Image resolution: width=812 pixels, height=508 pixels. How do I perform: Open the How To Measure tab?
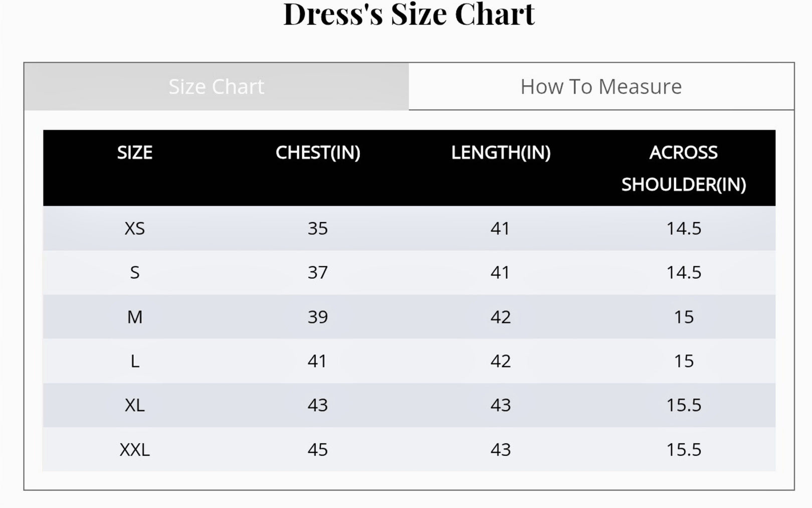[601, 87]
